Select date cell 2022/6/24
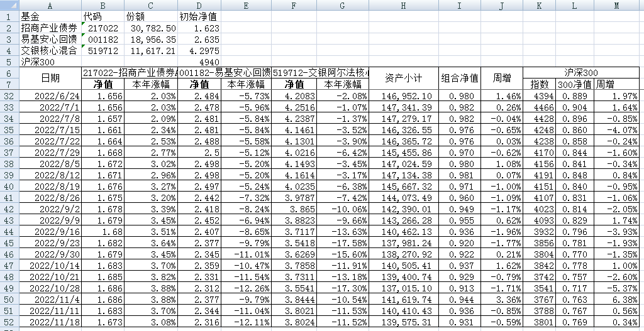The height and width of the screenshot is (331, 644). (50, 96)
